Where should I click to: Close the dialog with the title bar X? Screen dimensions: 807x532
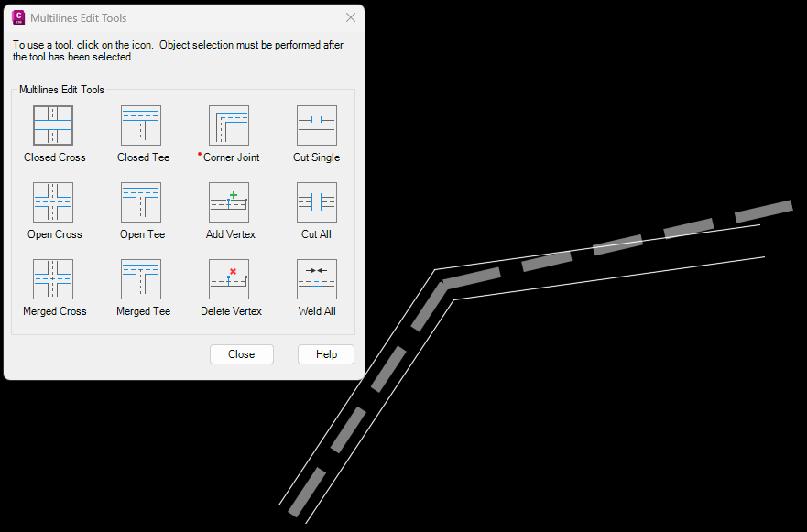pyautogui.click(x=351, y=18)
